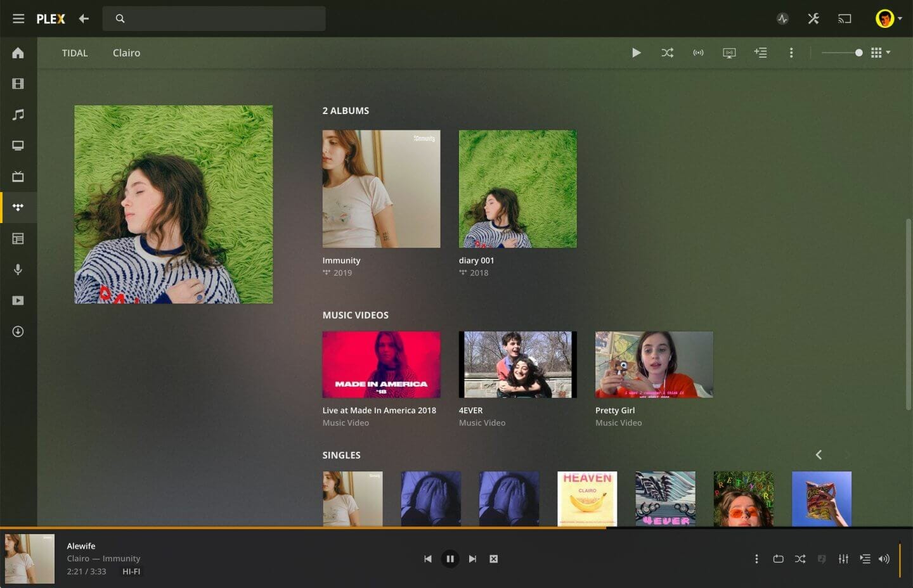Screen dimensions: 913x588
Task: Open Settings wrench and screwdriver icon
Action: [x=813, y=18]
